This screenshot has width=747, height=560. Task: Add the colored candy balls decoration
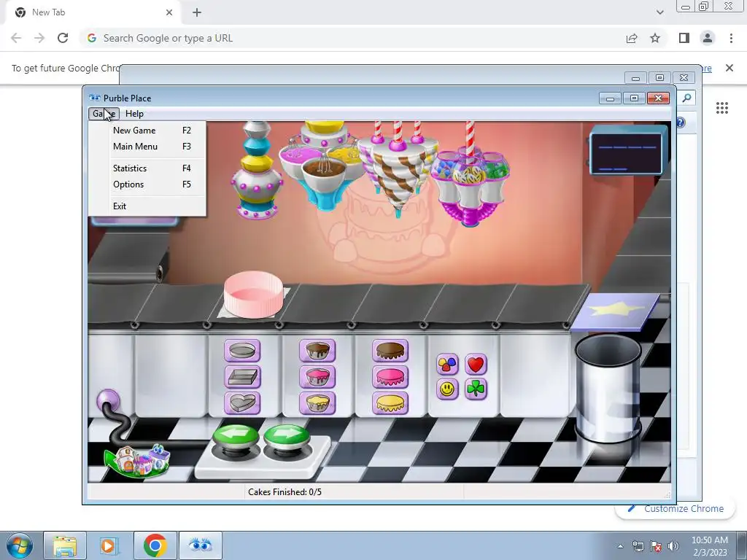[x=447, y=365]
